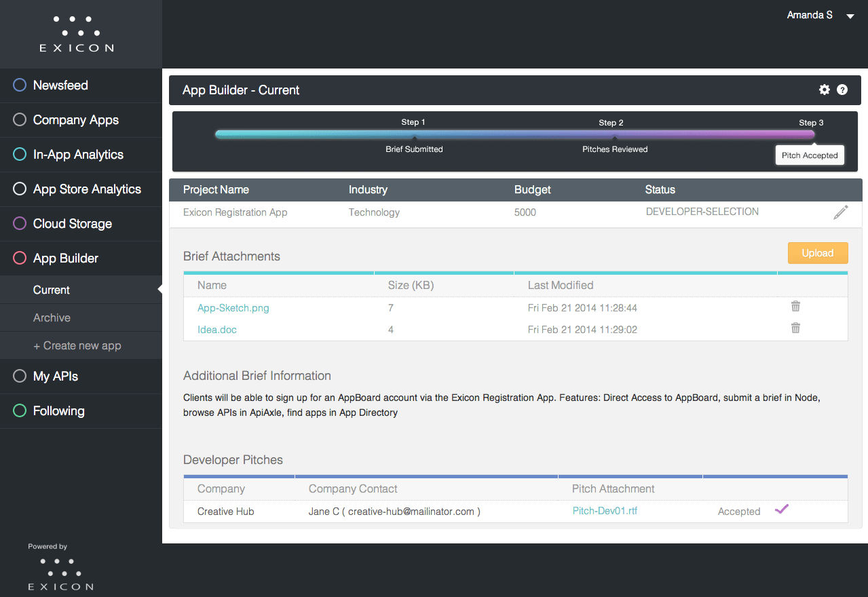Open In-App Analytics from sidebar
This screenshot has width=868, height=597.
pyautogui.click(x=78, y=155)
